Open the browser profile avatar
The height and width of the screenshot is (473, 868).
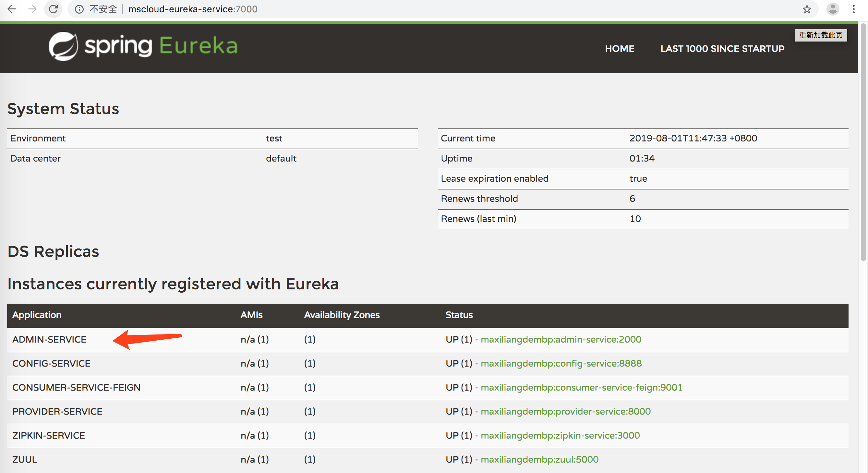click(x=832, y=9)
